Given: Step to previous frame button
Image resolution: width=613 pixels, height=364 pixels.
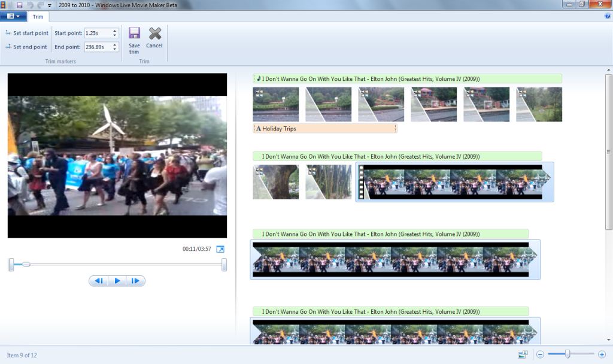Looking at the screenshot, I should pyautogui.click(x=99, y=281).
